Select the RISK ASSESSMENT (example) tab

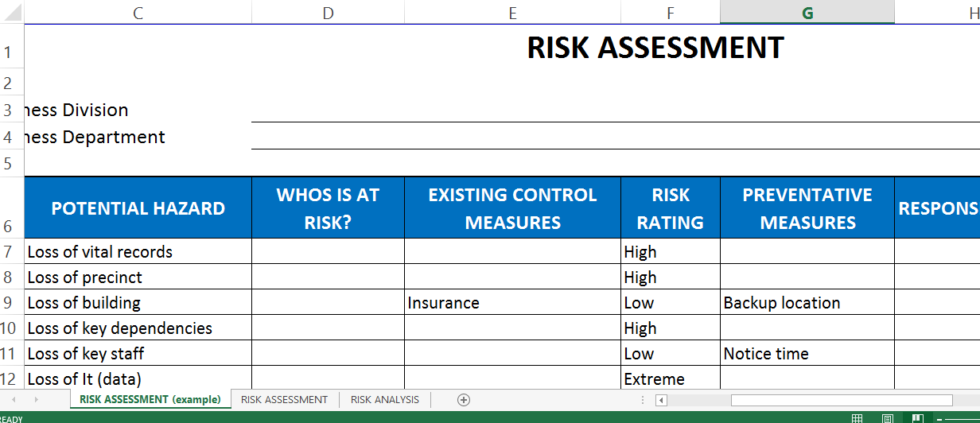150,399
